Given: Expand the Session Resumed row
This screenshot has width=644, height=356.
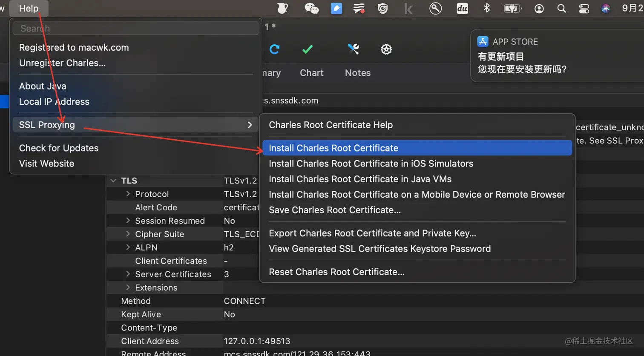Looking at the screenshot, I should (128, 221).
